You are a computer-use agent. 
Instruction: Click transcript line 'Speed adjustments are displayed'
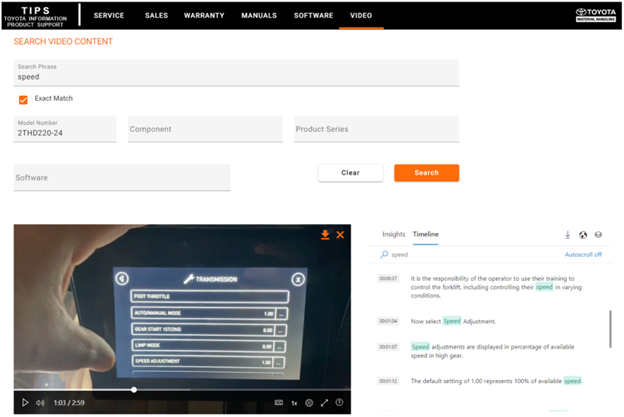[492, 351]
